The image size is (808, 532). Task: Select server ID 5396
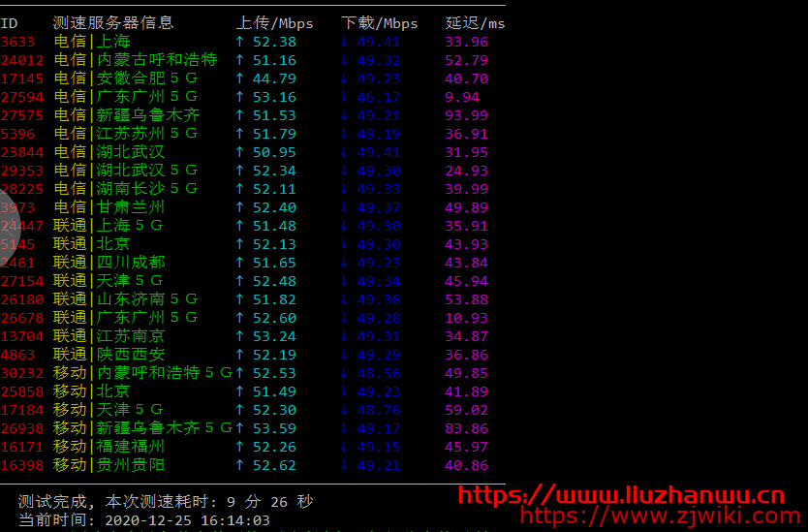[x=17, y=134]
